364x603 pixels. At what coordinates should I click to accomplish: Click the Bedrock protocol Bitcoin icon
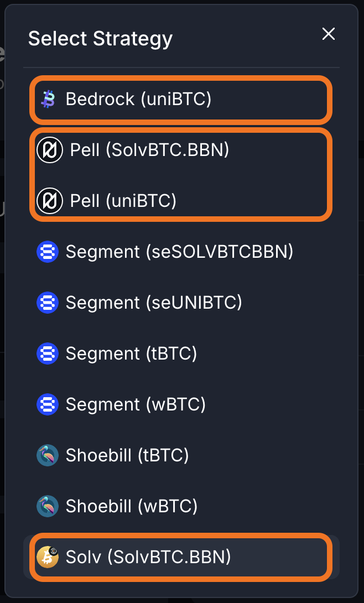pos(48,100)
